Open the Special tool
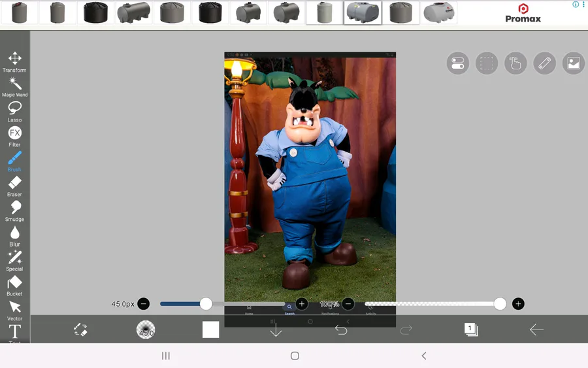This screenshot has width=588, height=368. click(x=14, y=261)
